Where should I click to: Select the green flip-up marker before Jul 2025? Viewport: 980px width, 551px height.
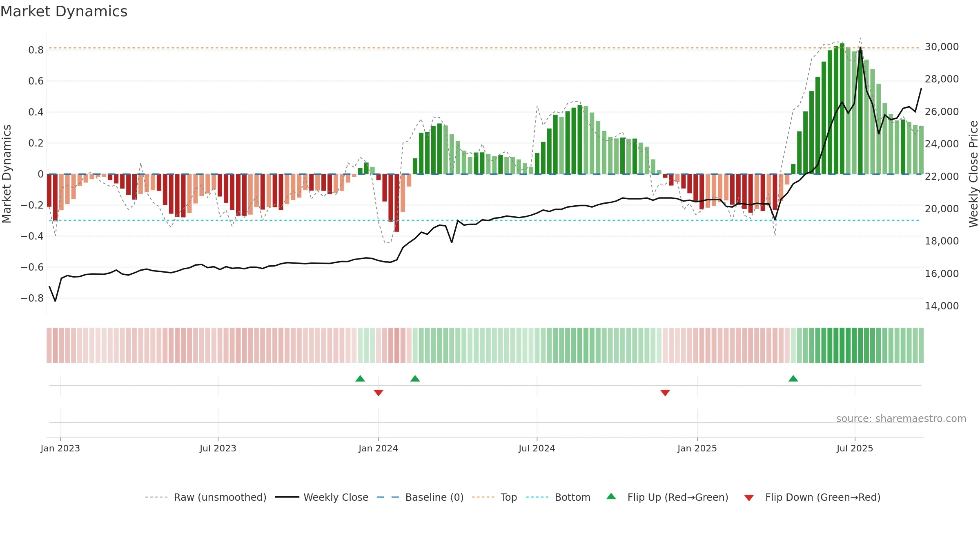(x=793, y=378)
